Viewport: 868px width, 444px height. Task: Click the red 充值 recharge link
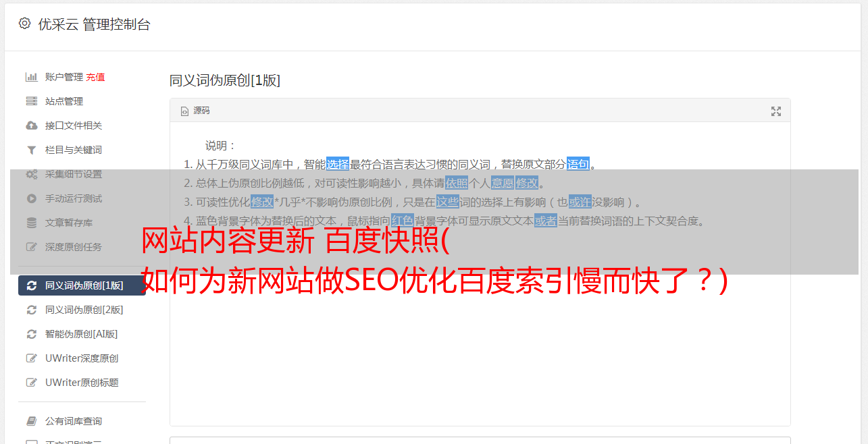[x=95, y=77]
